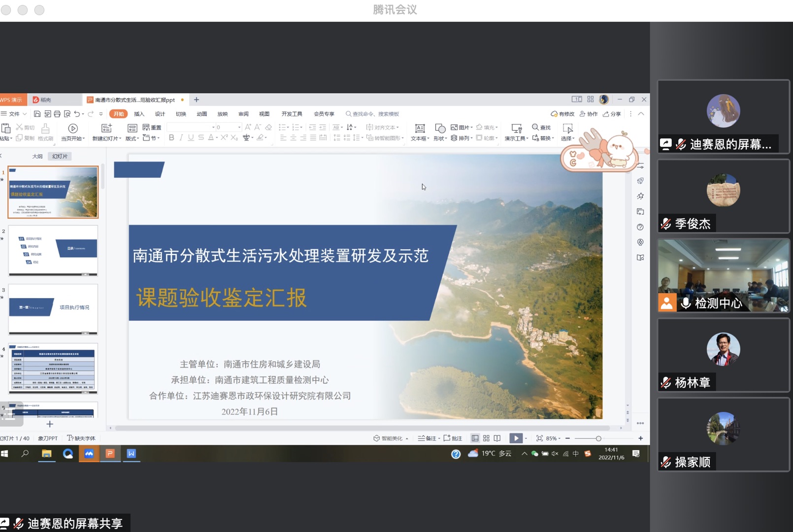The width and height of the screenshot is (793, 532).
Task: Start slideshow with status bar play button
Action: tap(516, 438)
